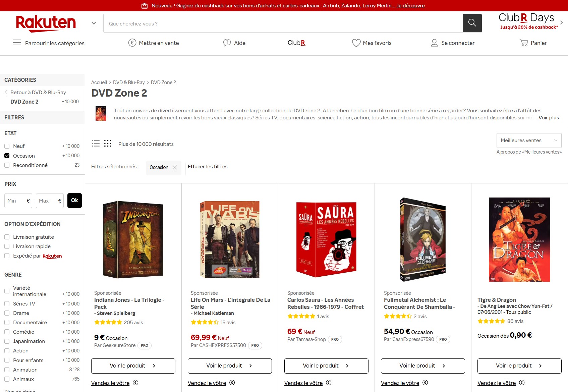Click the star rating for Tigre & Dragon

[x=491, y=321]
